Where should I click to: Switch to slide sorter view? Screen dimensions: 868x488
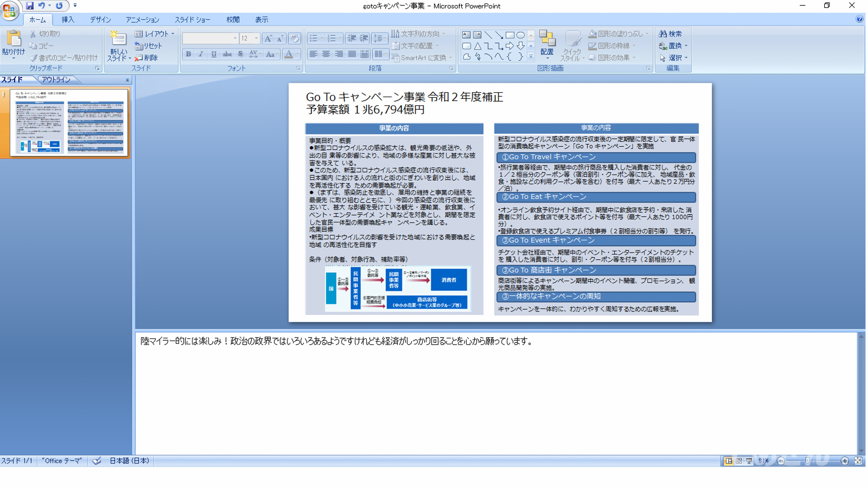click(x=739, y=461)
